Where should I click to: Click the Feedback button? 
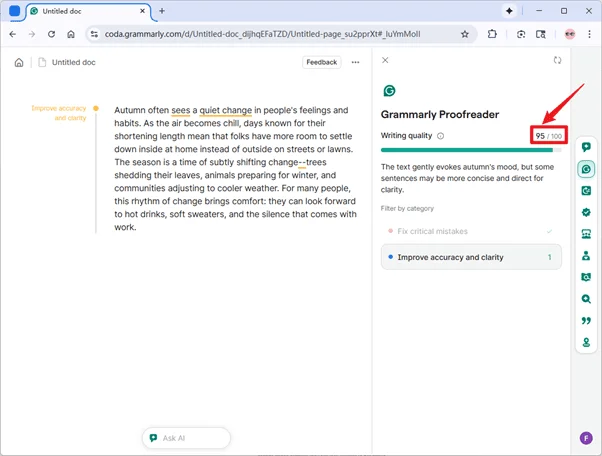[x=321, y=62]
